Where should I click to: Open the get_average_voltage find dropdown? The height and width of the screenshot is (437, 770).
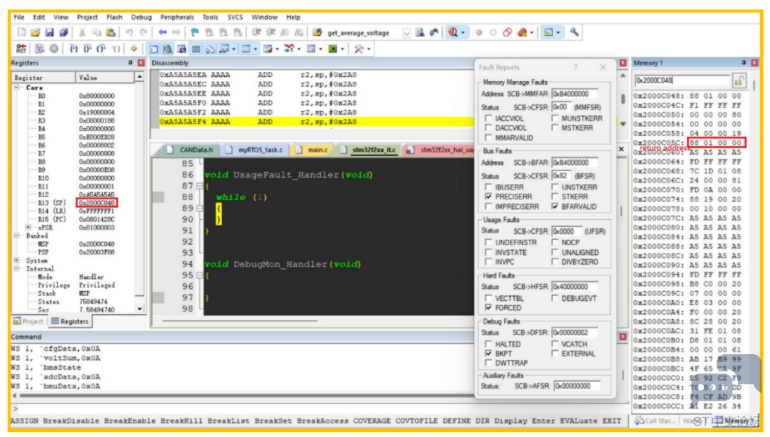click(x=407, y=33)
